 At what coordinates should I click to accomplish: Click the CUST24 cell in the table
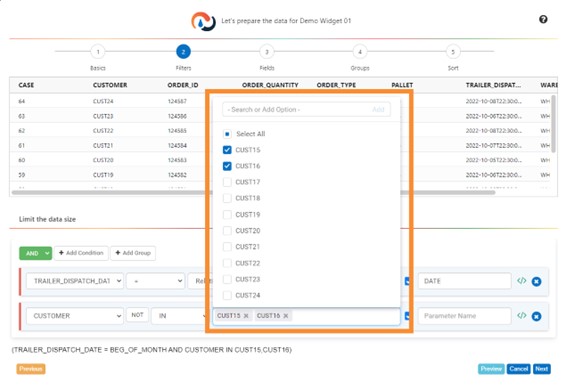[103, 101]
